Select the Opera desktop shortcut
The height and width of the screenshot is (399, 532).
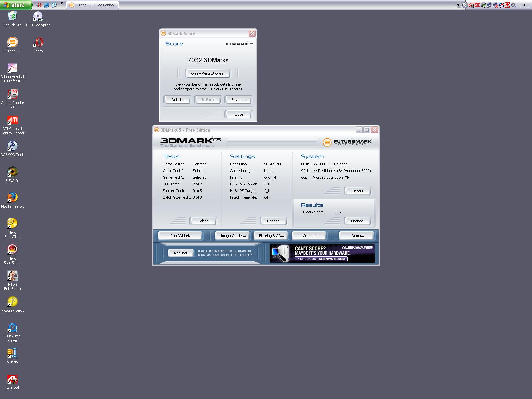pos(38,45)
